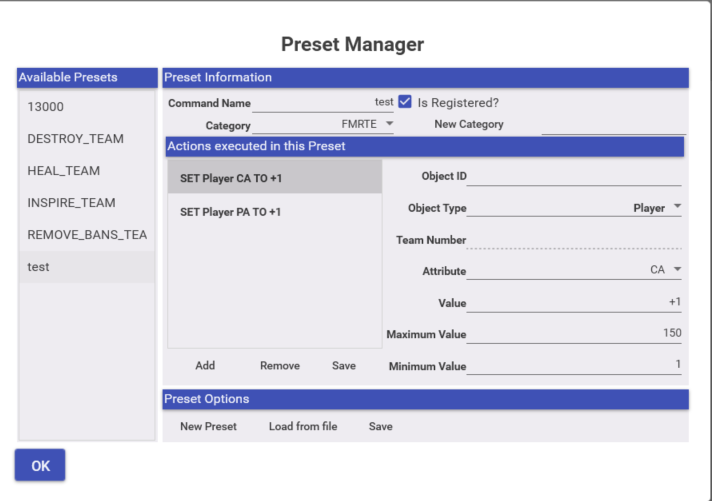Select the test preset in list
712x501 pixels.
click(x=87, y=267)
